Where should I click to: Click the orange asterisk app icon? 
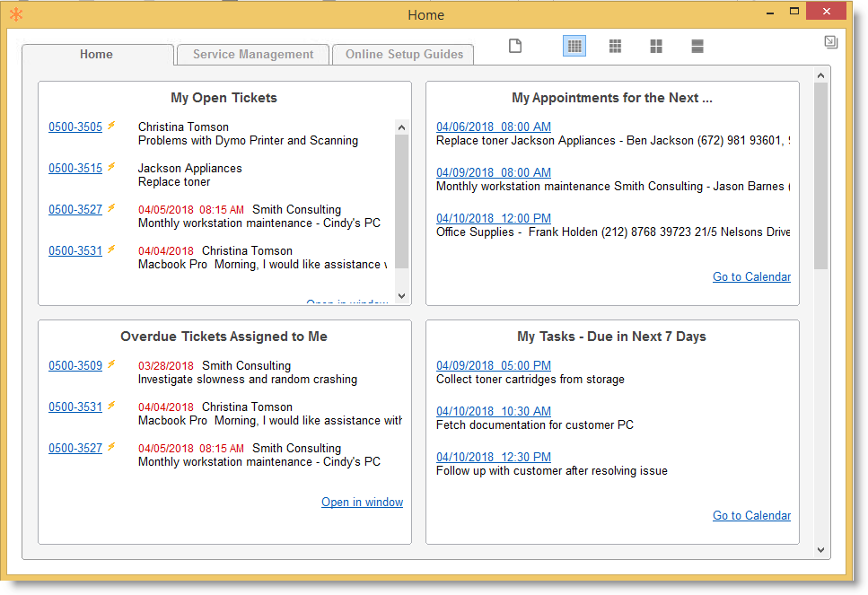(x=16, y=14)
